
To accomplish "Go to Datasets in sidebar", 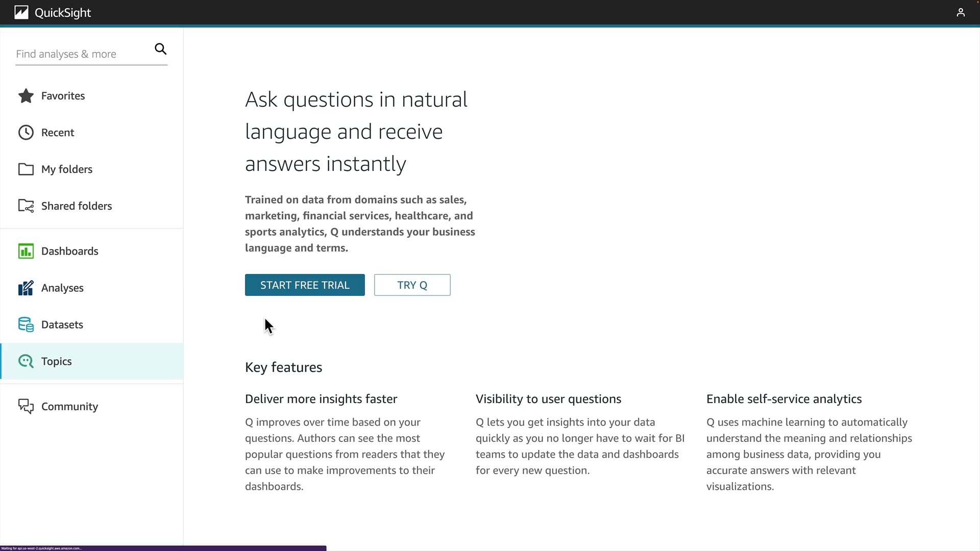I will (x=62, y=324).
